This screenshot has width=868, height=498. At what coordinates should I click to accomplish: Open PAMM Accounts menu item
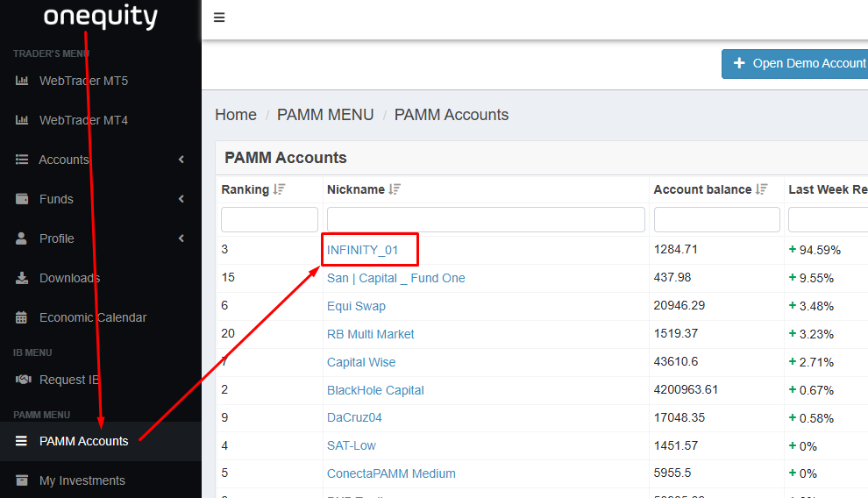[x=83, y=441]
